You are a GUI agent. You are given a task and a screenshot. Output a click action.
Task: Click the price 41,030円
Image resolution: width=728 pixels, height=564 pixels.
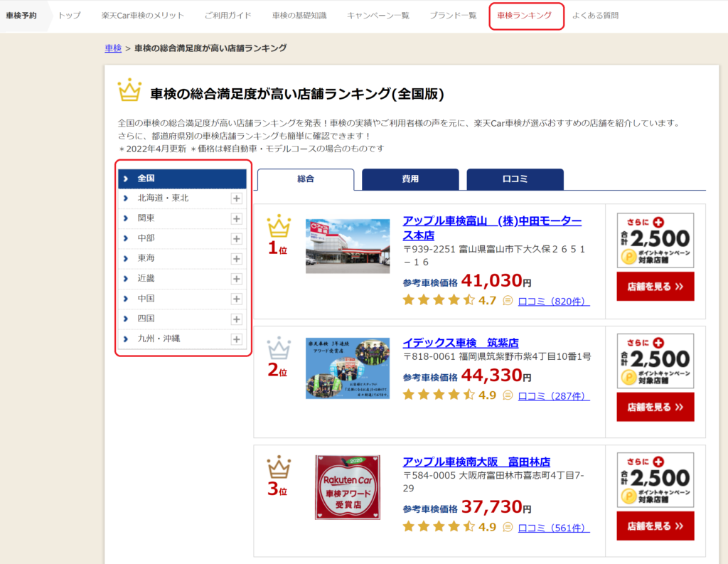click(496, 281)
